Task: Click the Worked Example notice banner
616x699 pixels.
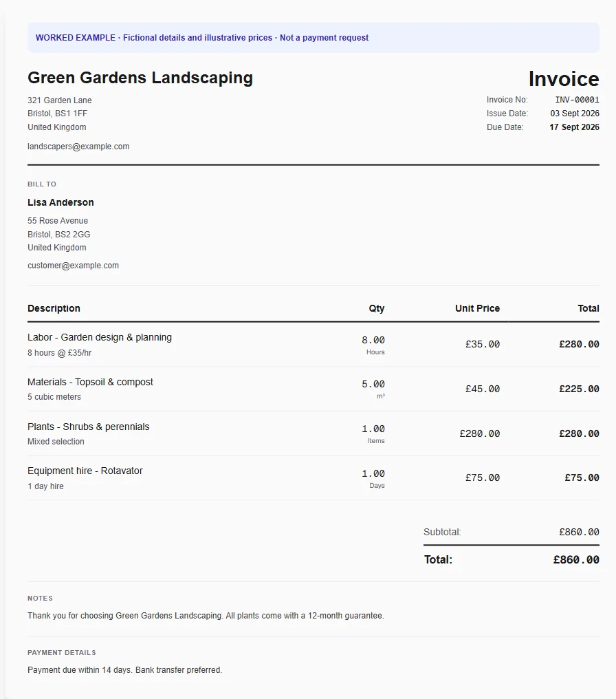Action: click(313, 38)
